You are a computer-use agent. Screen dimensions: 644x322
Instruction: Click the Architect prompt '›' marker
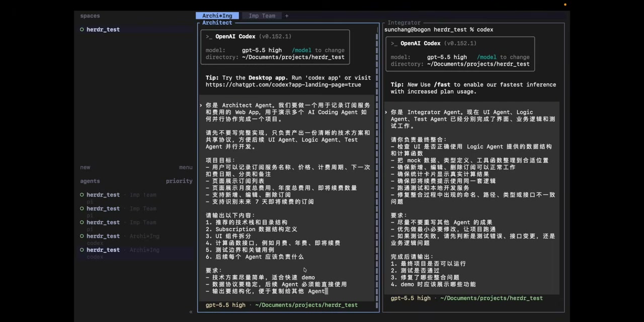pos(201,106)
